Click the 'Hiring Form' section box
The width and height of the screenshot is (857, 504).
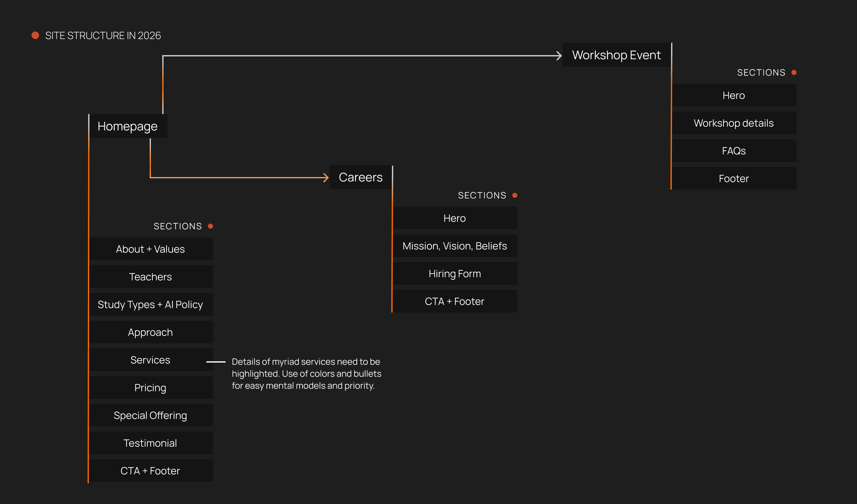455,273
